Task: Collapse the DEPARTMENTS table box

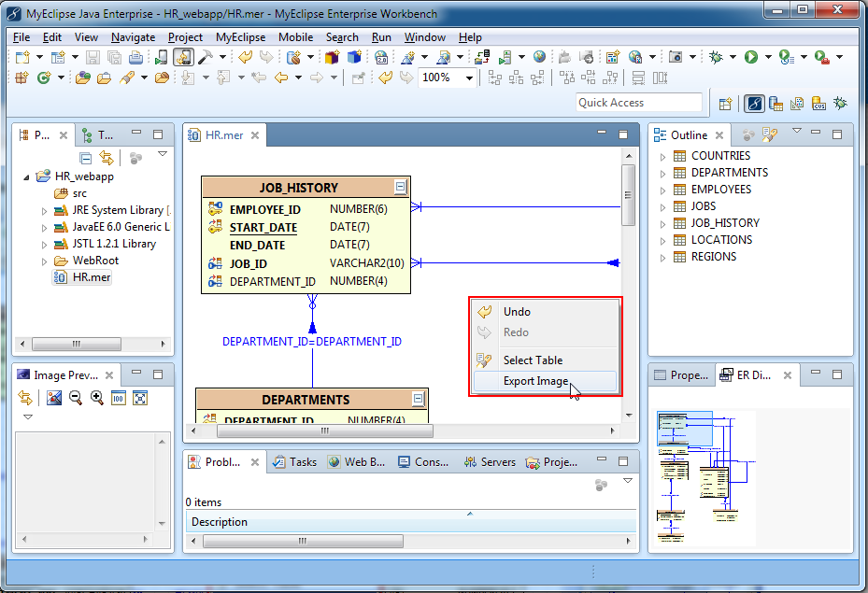Action: 418,399
